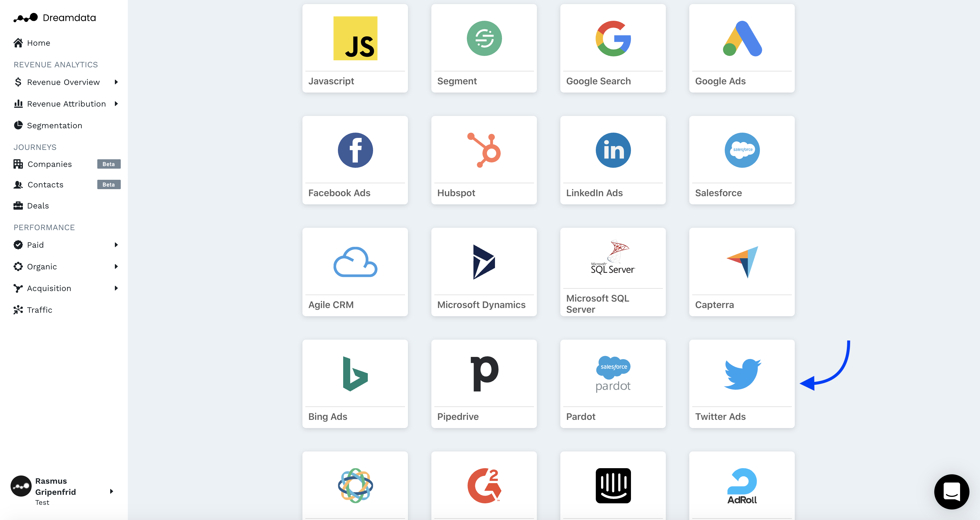
Task: Click the Facebook Ads card label
Action: tap(339, 193)
